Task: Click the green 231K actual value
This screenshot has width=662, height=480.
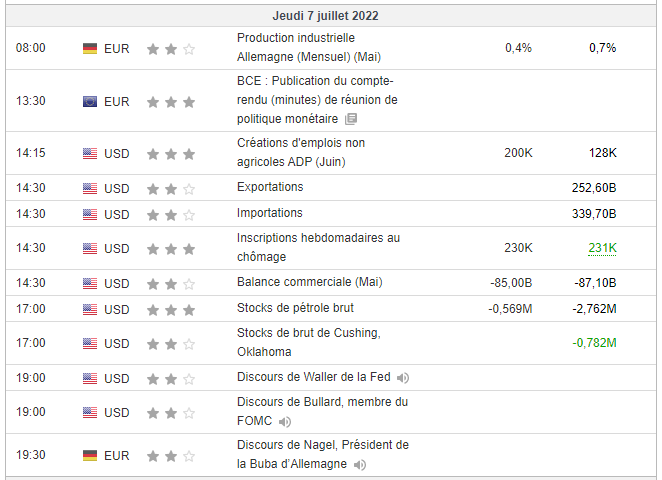Action: [602, 248]
